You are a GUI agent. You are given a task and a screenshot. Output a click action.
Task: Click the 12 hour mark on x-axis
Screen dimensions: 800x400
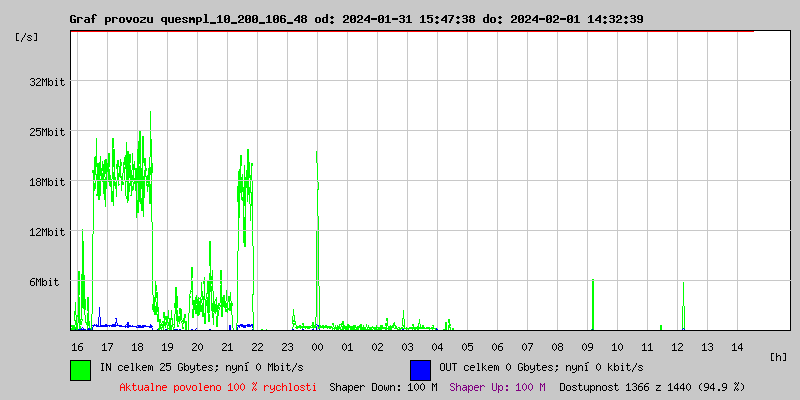pyautogui.click(x=678, y=347)
